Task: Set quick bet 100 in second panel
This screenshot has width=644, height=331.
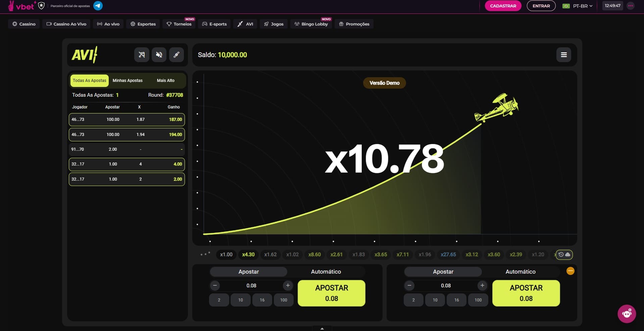Action: point(478,300)
